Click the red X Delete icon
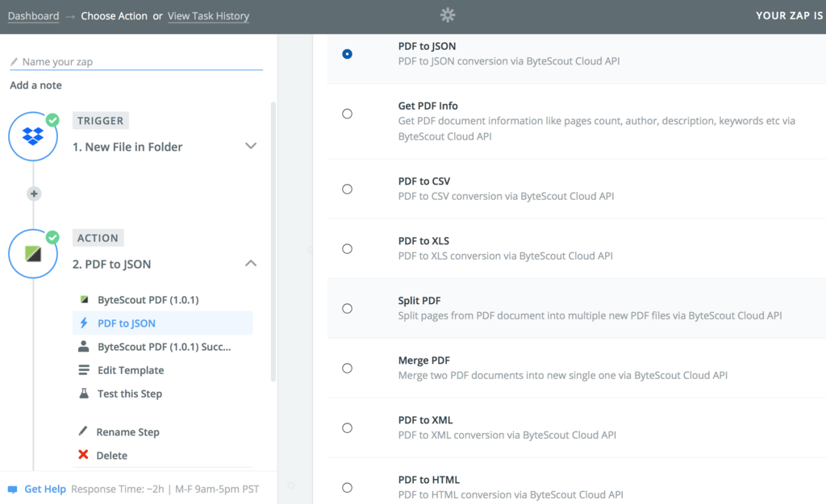Image resolution: width=826 pixels, height=504 pixels. click(x=83, y=455)
